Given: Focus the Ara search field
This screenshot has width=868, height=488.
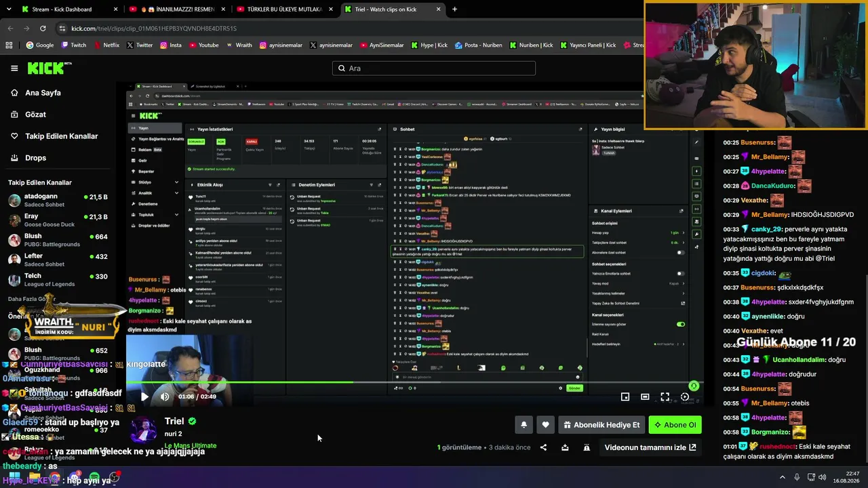Looking at the screenshot, I should [x=434, y=68].
